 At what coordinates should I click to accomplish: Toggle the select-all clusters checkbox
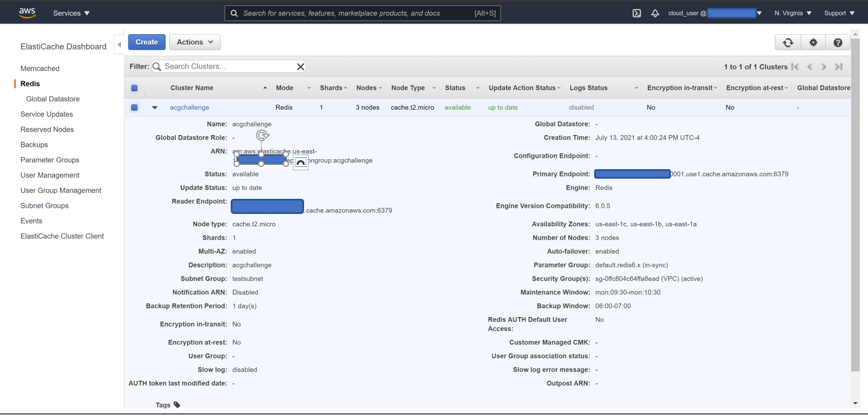[134, 88]
